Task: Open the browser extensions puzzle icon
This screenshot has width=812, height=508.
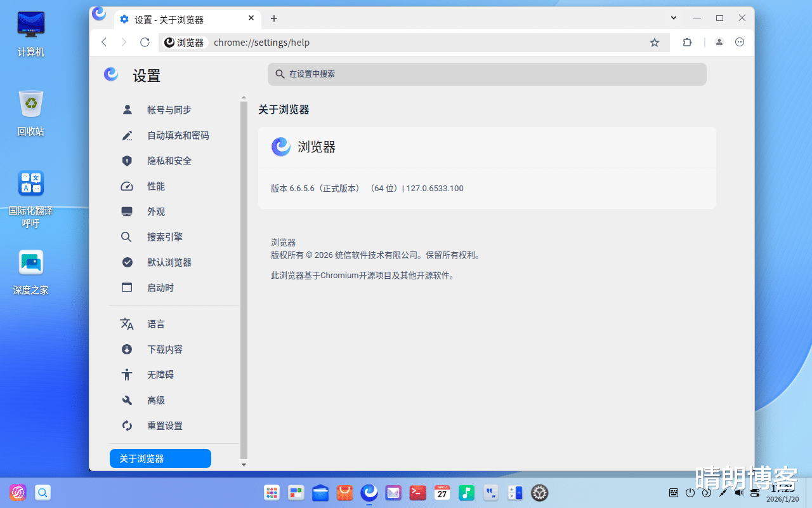Action: point(687,43)
